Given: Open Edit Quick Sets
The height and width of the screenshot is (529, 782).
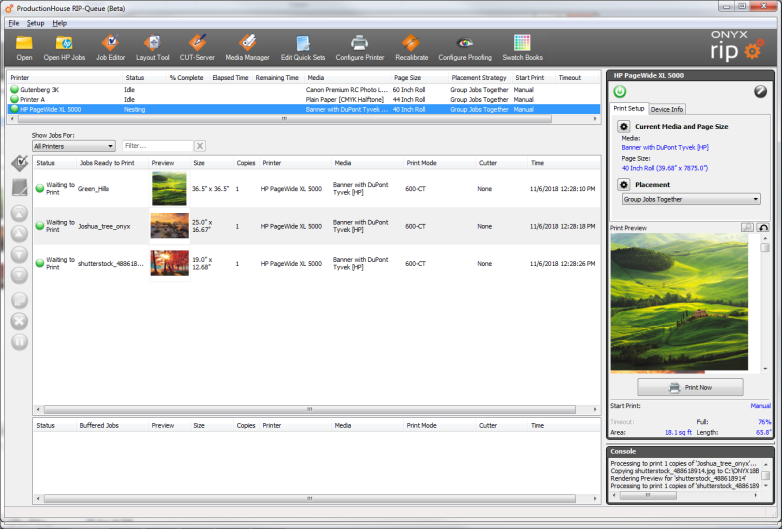Looking at the screenshot, I should [302, 46].
